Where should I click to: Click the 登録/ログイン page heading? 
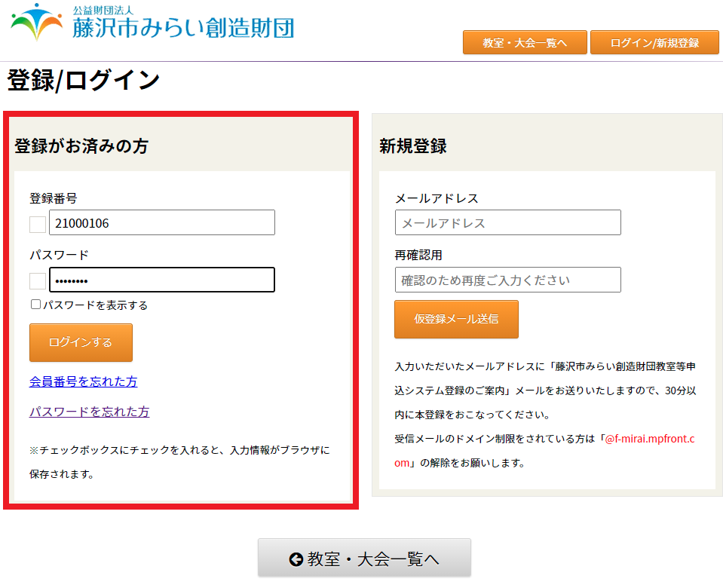(x=84, y=81)
